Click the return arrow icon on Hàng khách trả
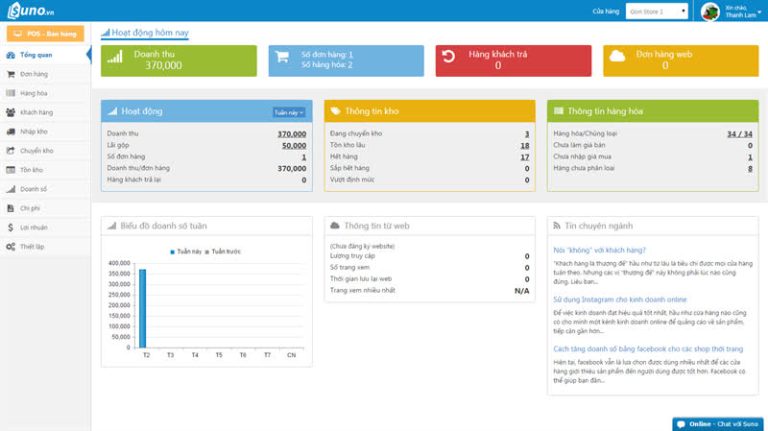The height and width of the screenshot is (431, 768). click(x=449, y=57)
